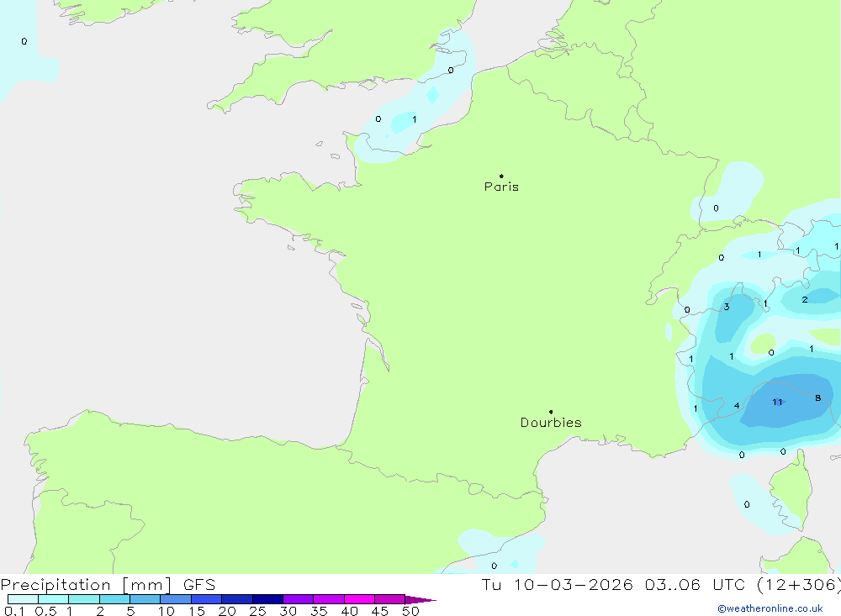Click the 5–10 mm legend swatch
The image size is (841, 616).
pos(145,599)
